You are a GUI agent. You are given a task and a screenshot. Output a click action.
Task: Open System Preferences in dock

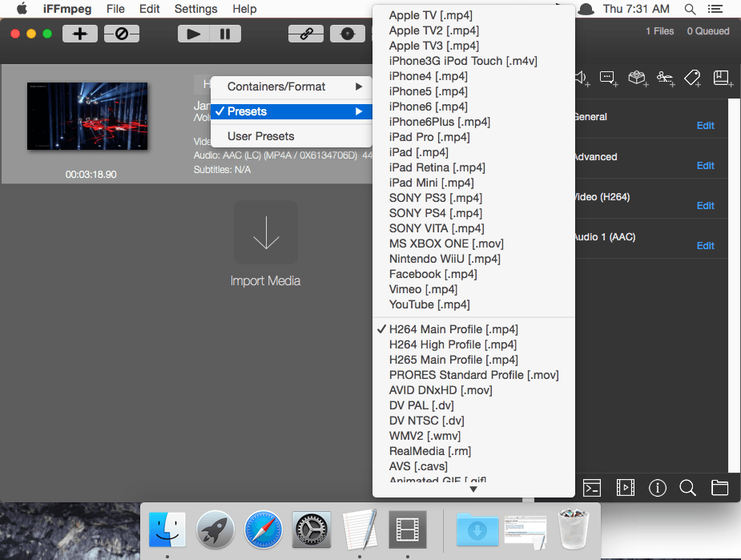pos(312,530)
